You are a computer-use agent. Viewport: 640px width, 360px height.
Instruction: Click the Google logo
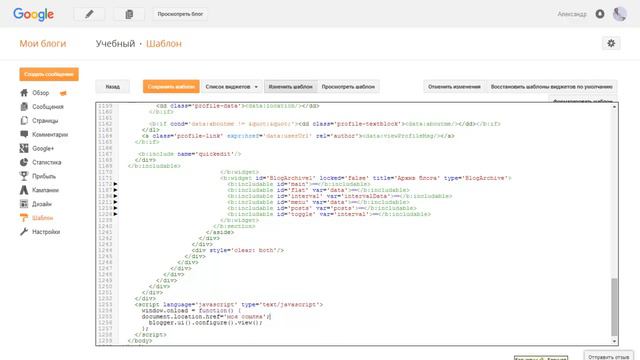[x=33, y=14]
